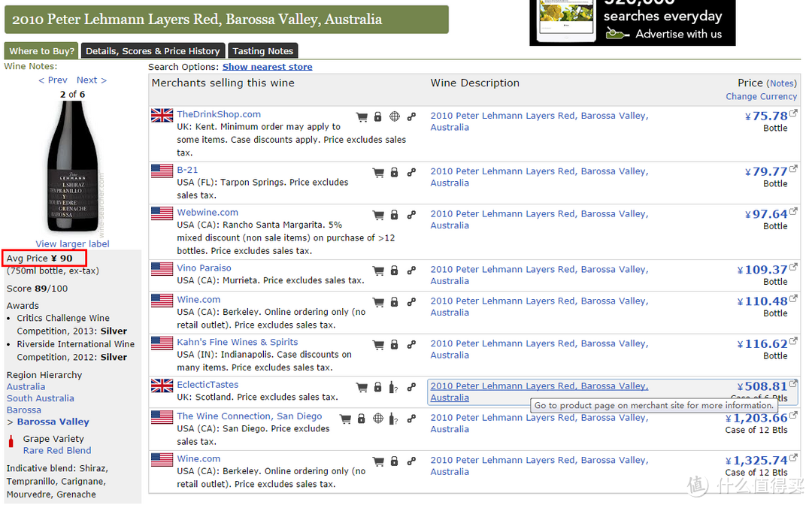Screen dimensions: 812x505
Task: Click the shopping cart icon for TheDrinkShop.com
Action: point(362,117)
